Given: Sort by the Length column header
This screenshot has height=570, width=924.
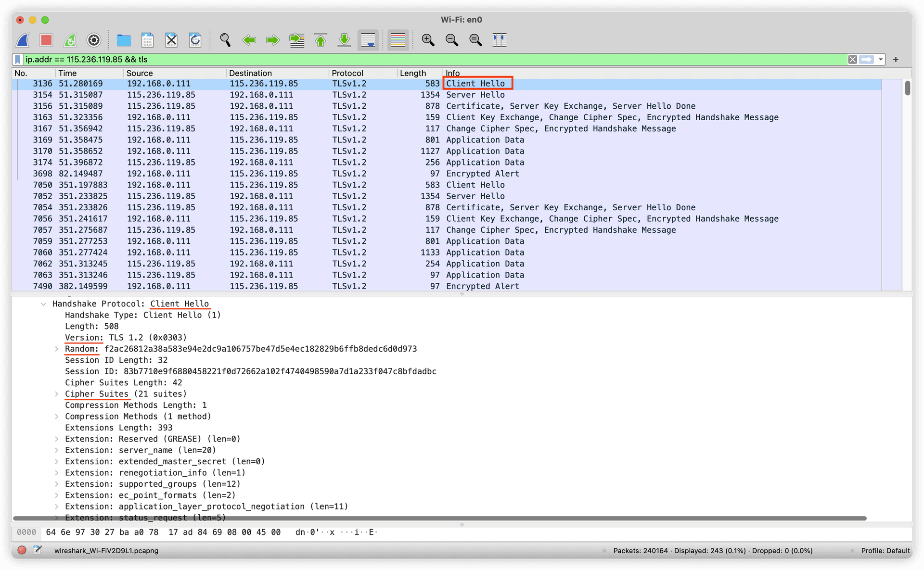Looking at the screenshot, I should click(420, 73).
